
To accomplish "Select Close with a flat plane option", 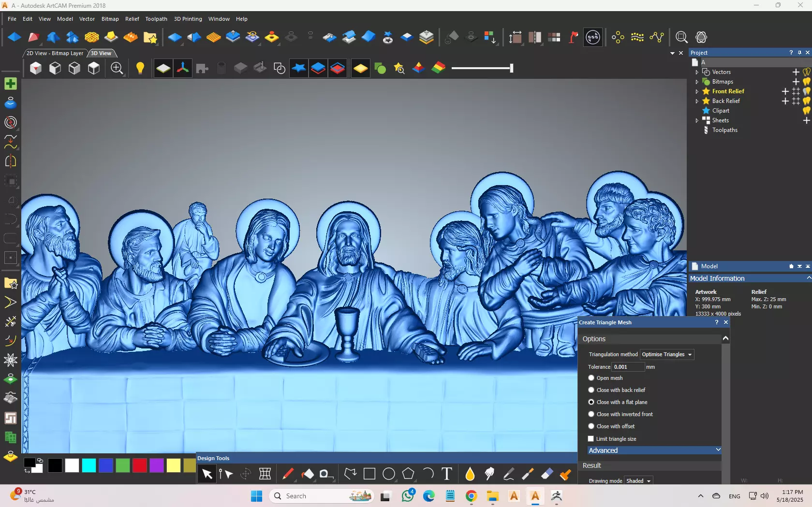I will point(591,402).
